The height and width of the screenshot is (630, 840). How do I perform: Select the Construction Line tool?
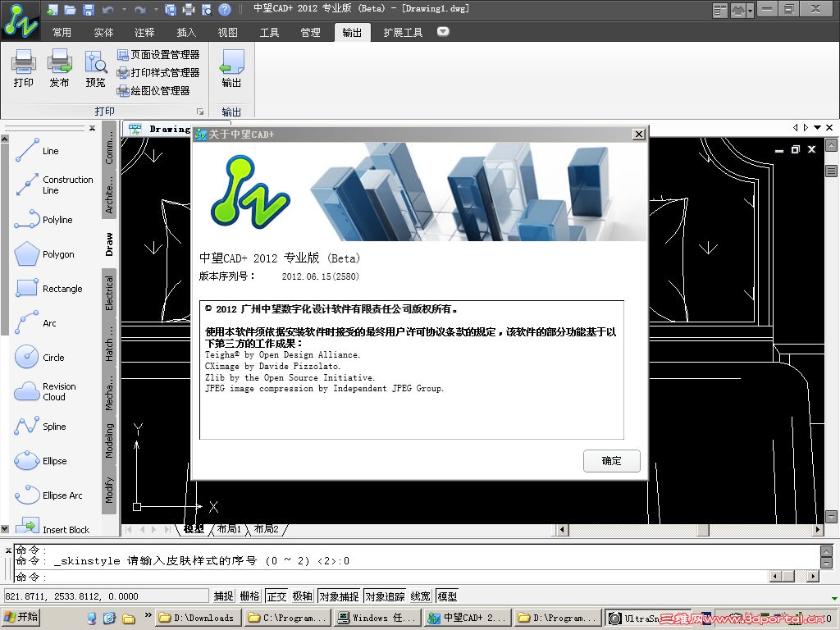pos(53,185)
